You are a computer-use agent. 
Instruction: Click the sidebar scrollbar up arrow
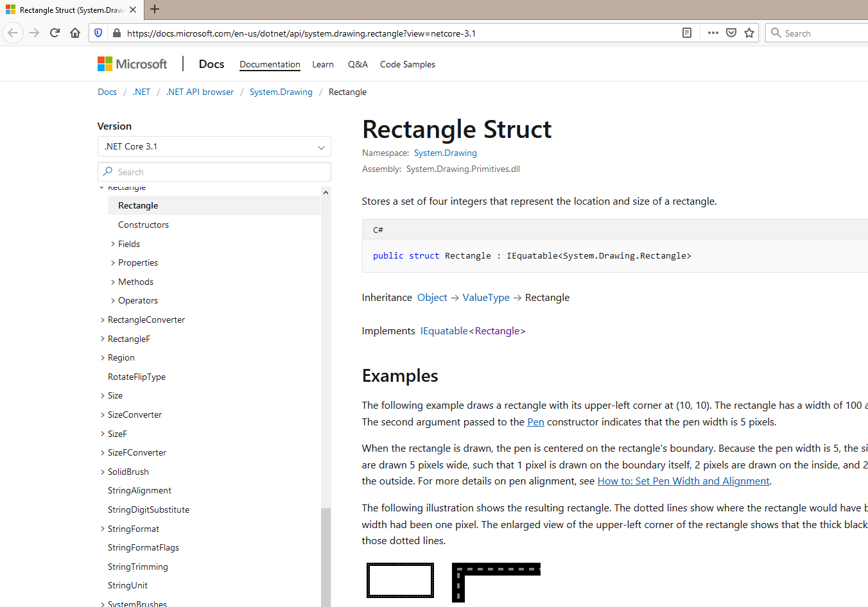[325, 192]
